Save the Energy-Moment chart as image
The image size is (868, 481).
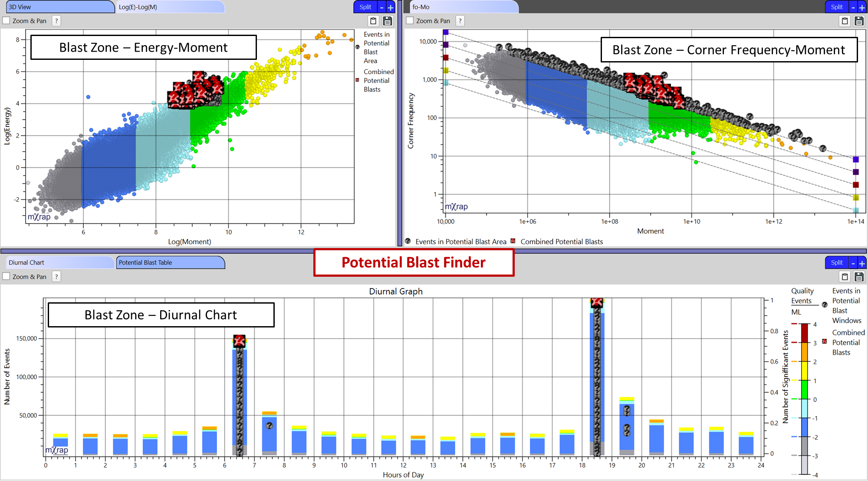(388, 21)
